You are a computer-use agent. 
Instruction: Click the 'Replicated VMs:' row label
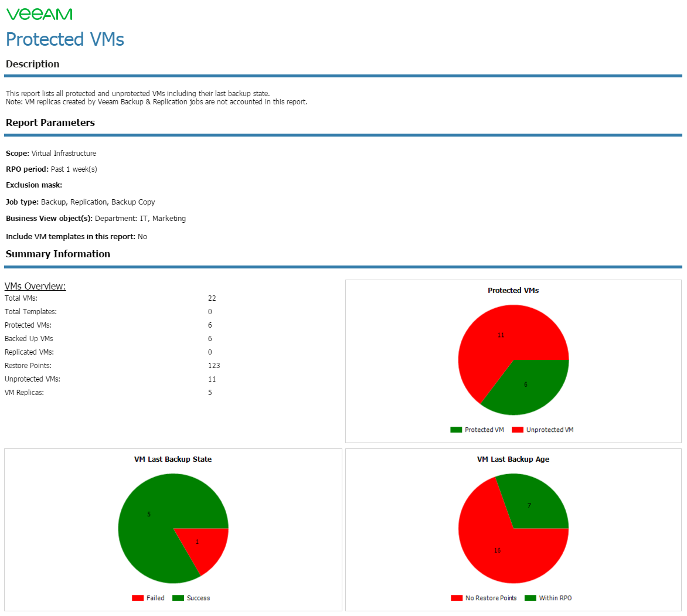click(29, 352)
